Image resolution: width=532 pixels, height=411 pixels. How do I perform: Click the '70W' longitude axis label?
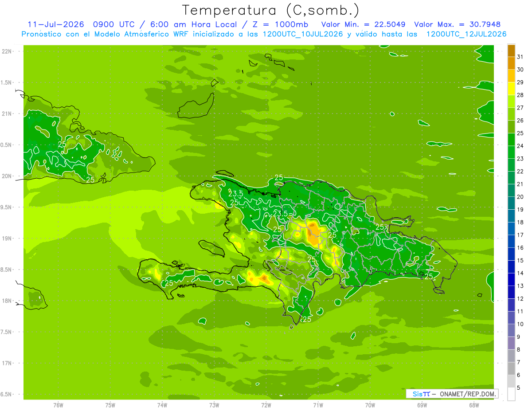pyautogui.click(x=370, y=405)
